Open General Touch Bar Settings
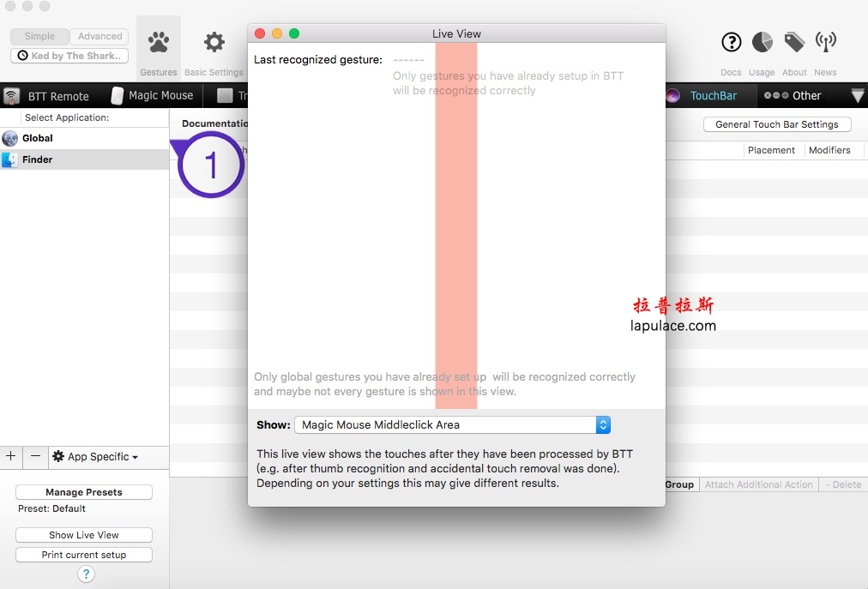Screen dimensions: 868x589 (777, 124)
